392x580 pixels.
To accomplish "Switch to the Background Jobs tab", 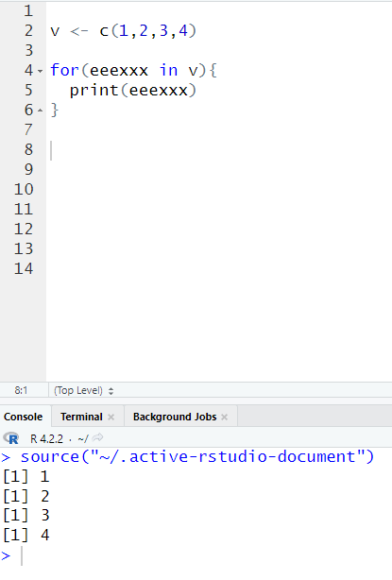I will (175, 417).
